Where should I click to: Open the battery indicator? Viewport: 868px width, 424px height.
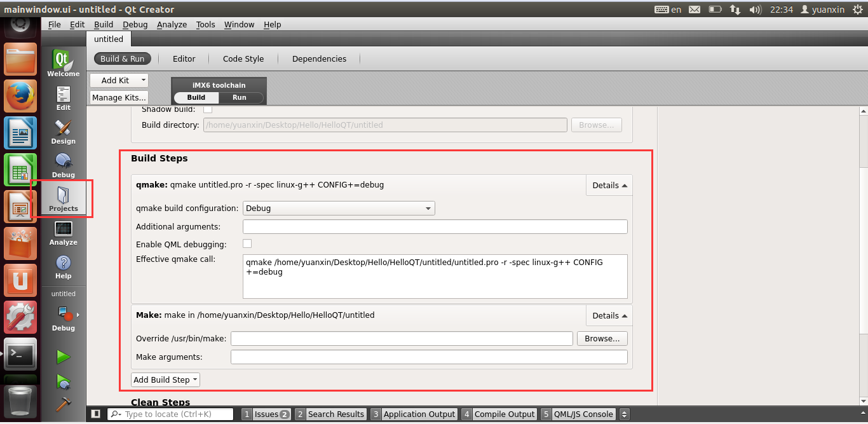715,10
